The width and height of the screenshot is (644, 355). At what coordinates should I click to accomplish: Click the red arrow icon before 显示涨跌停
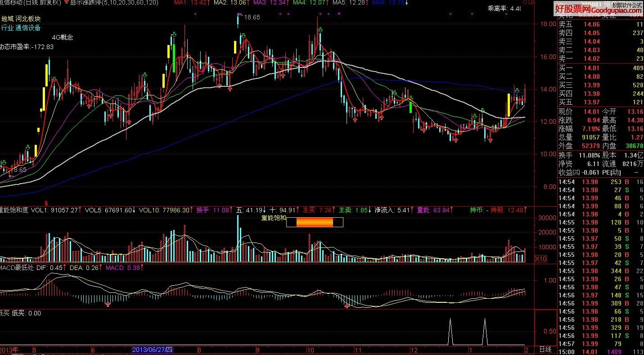pos(67,3)
